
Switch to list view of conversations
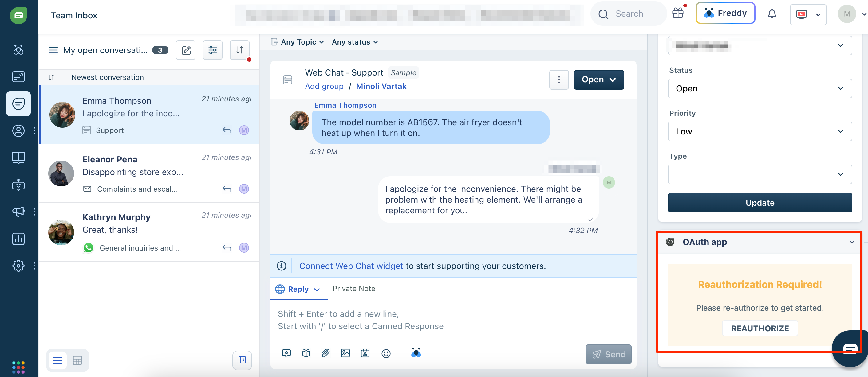click(57, 360)
